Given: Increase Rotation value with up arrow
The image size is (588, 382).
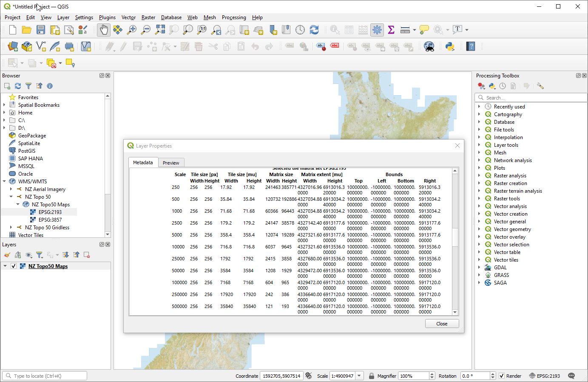Looking at the screenshot, I should [493, 374].
